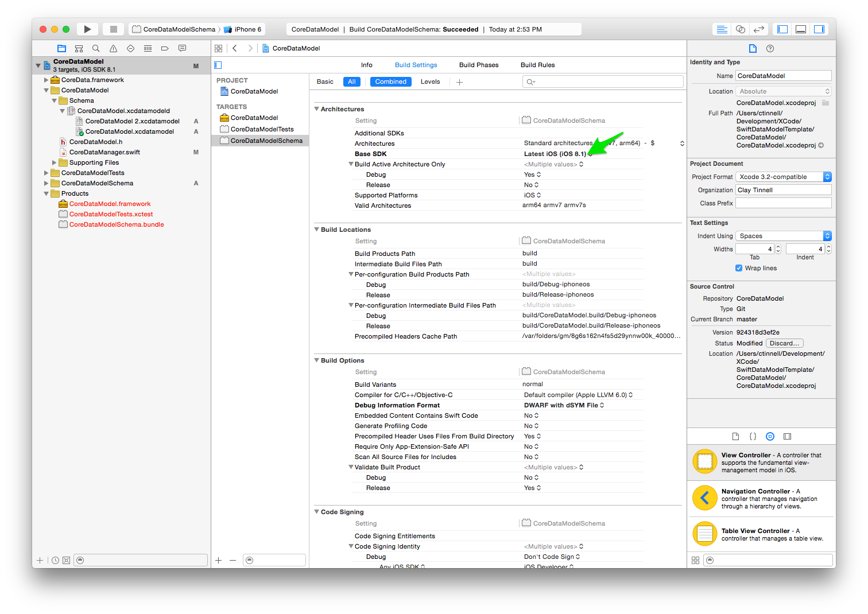Change the Debug Information Format value
The height and width of the screenshot is (614, 868).
click(x=564, y=405)
